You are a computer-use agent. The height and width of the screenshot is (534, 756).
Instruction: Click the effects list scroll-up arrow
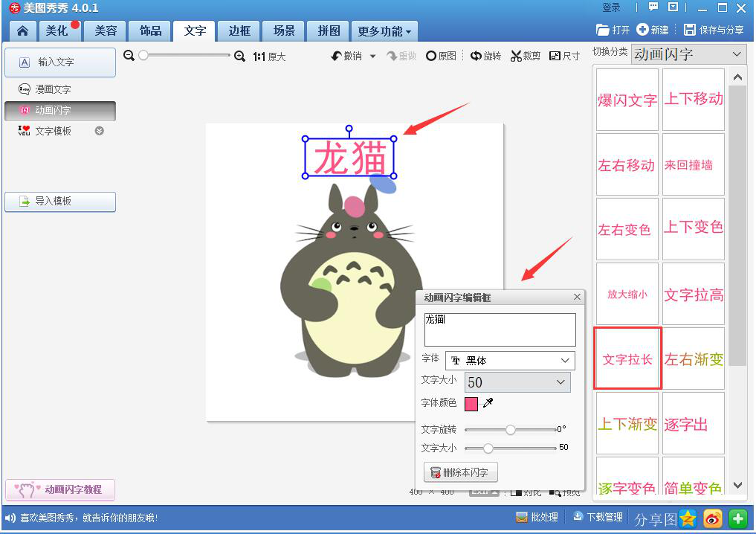(737, 77)
